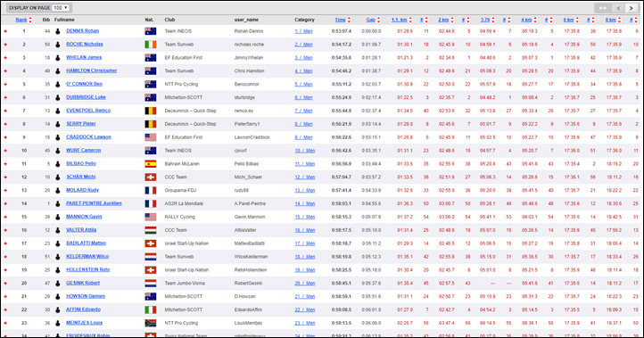Select time value 0:53:07.4
644x338 pixels.
[x=342, y=31]
